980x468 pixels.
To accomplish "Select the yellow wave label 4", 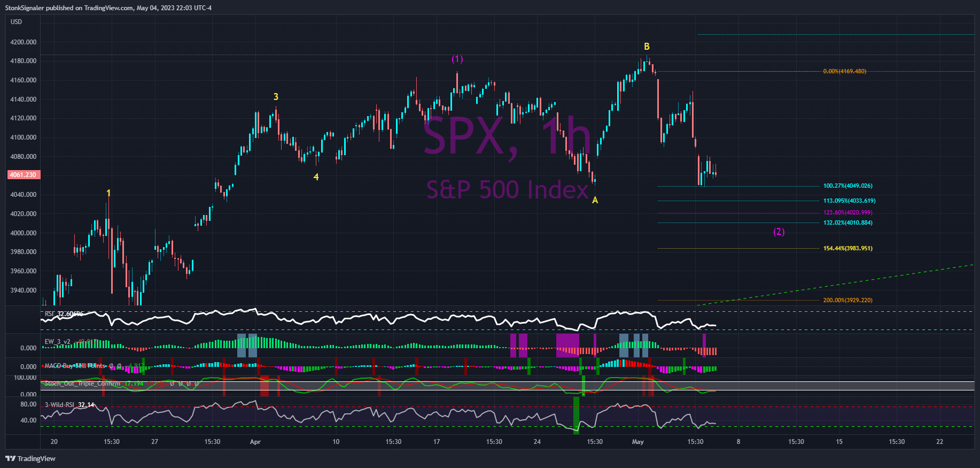I will pyautogui.click(x=316, y=177).
